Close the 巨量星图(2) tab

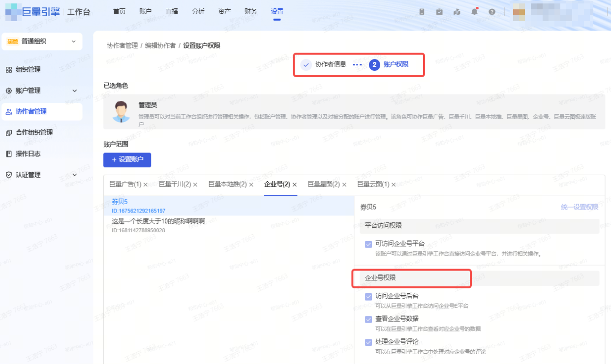pos(344,185)
